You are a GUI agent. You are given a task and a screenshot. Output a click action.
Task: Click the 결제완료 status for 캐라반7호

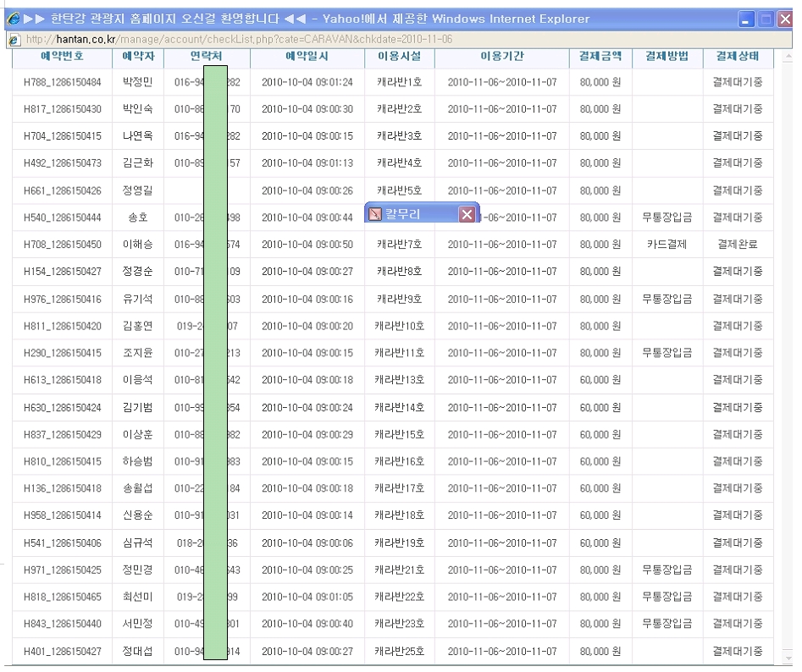pos(737,245)
